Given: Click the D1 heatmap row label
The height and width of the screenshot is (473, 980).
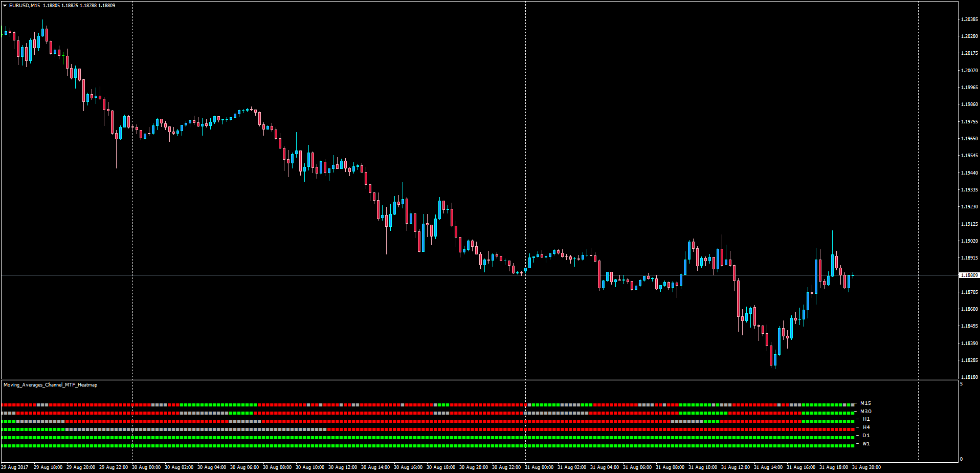Looking at the screenshot, I should pyautogui.click(x=866, y=436).
